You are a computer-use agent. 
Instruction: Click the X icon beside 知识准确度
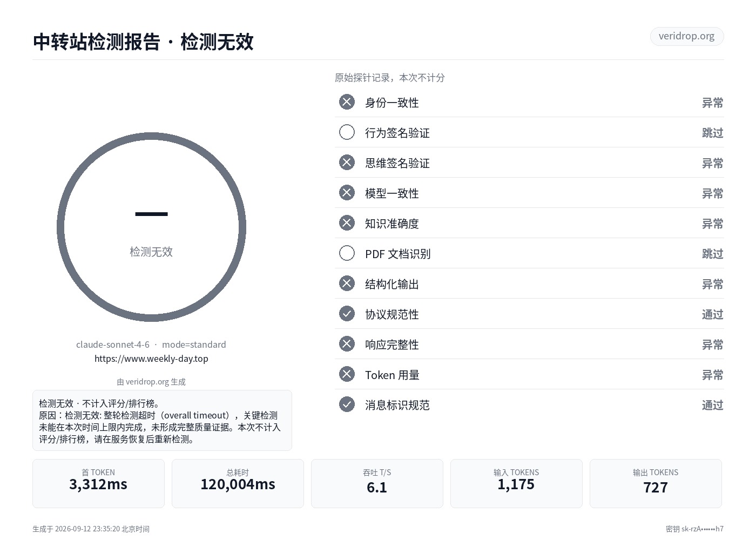coord(347,223)
